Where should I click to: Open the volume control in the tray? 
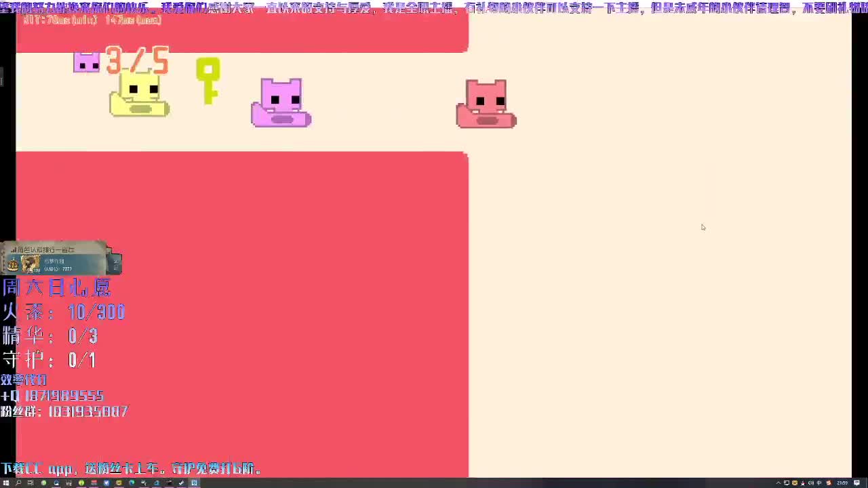[811, 483]
